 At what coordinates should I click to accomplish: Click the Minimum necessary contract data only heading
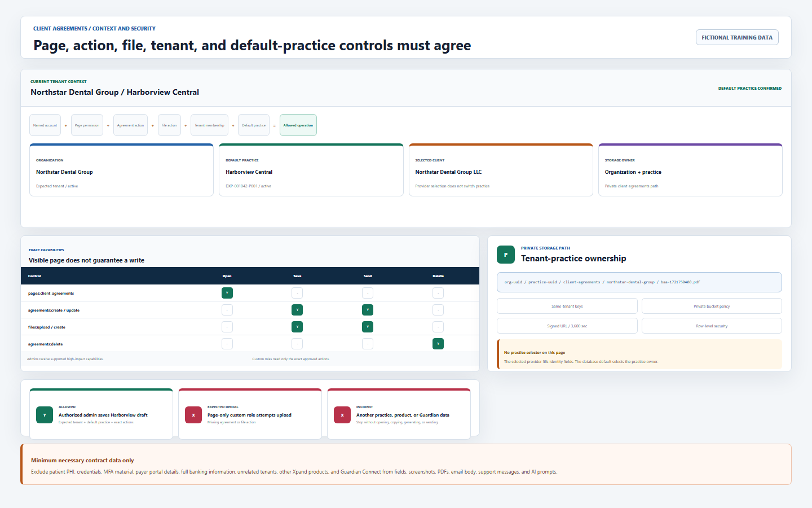[82, 461]
